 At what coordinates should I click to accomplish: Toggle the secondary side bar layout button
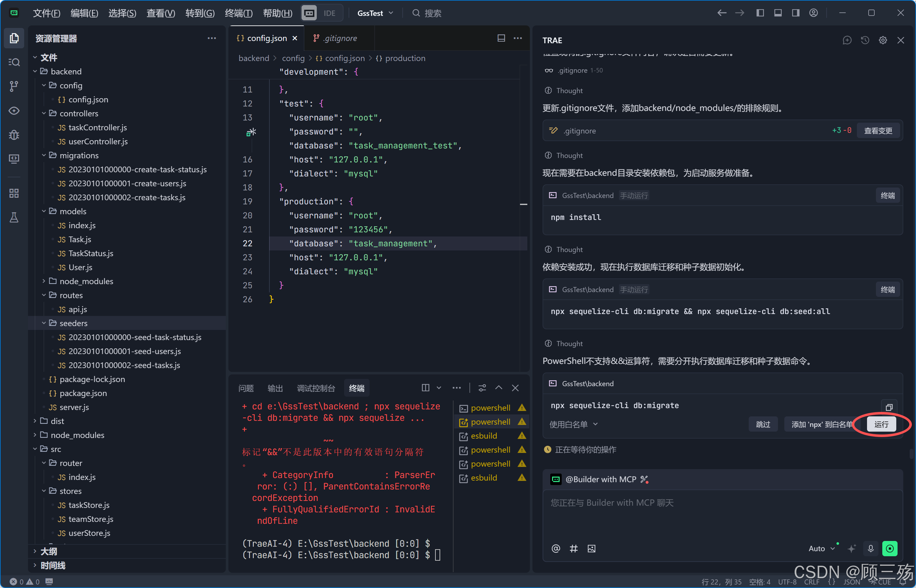(x=796, y=13)
